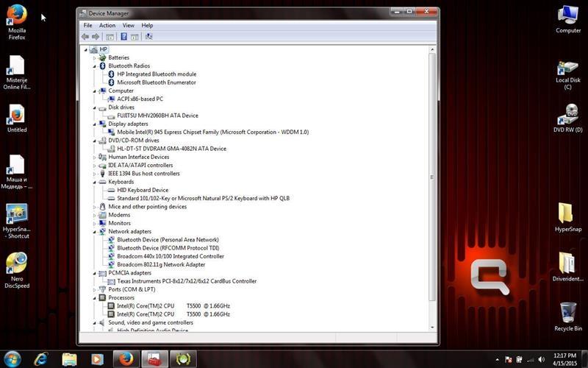Select Bluetooth Device (Personal Area Network)
Screen dimensions: 588x368
168,240
